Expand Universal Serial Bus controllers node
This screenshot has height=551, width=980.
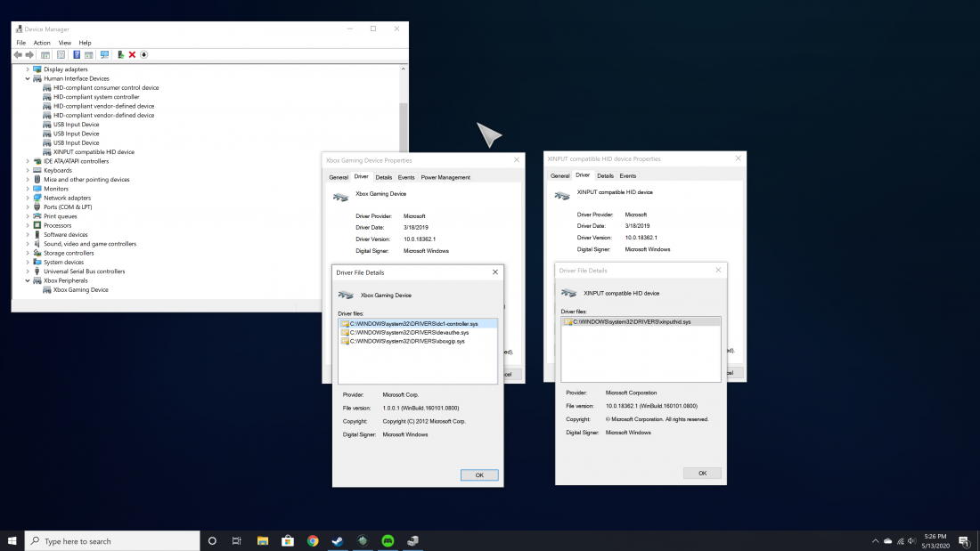coord(28,271)
